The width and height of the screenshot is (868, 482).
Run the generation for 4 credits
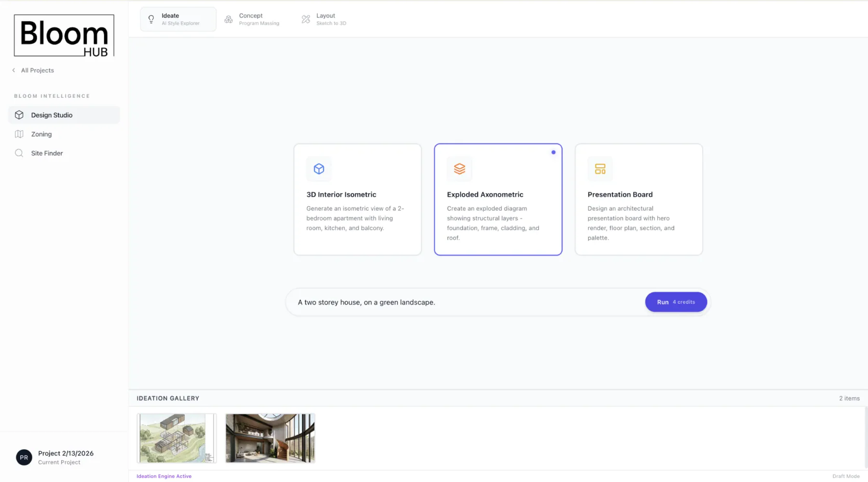(x=676, y=302)
